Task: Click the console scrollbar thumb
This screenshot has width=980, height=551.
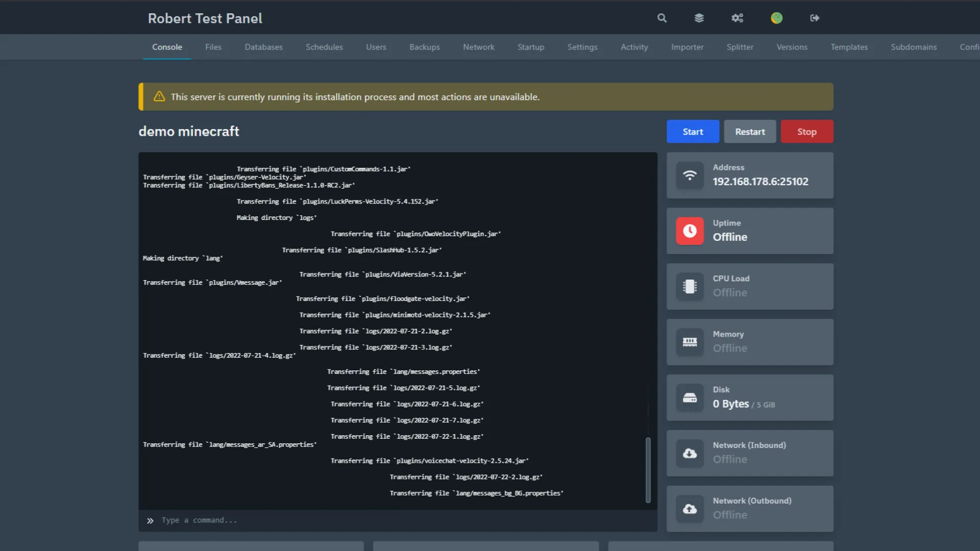Action: pos(648,469)
